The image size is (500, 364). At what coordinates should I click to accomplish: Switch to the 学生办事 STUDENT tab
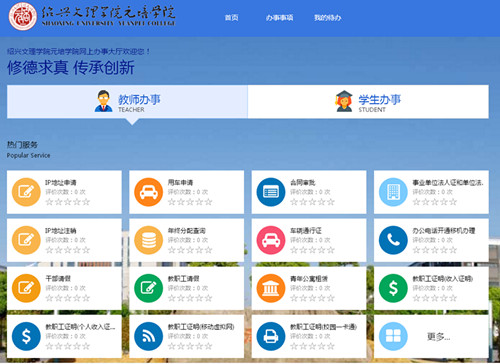coord(368,101)
